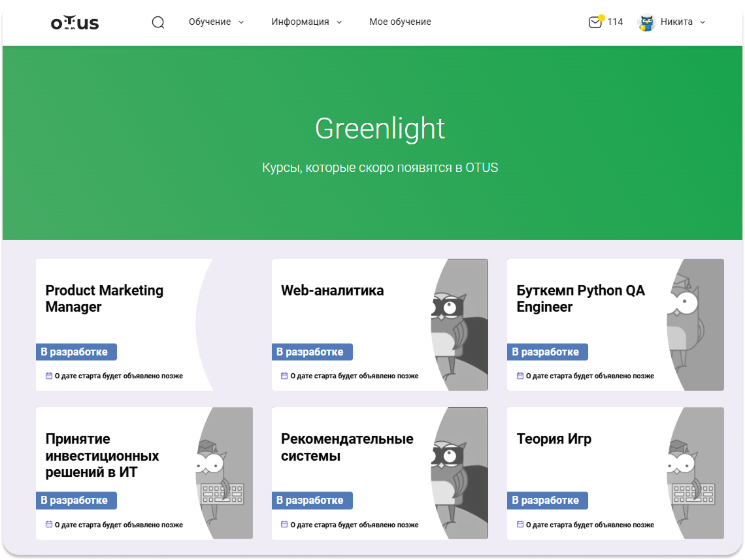Open the Рекомендательные системы course title
This screenshot has height=560, width=745.
click(347, 447)
